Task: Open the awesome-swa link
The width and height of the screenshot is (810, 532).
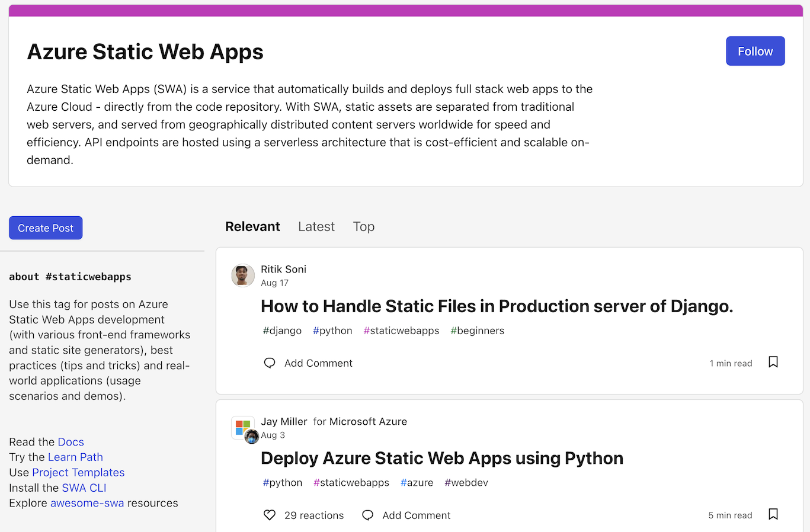Action: click(87, 504)
